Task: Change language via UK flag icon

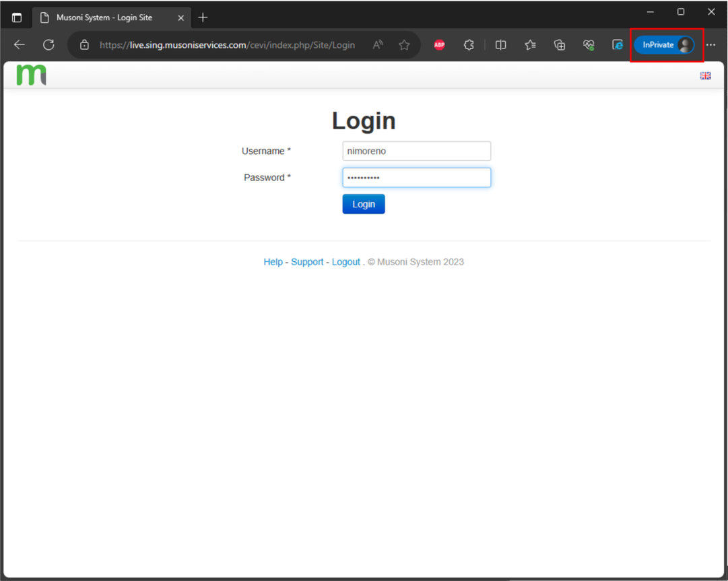Action: click(x=705, y=75)
